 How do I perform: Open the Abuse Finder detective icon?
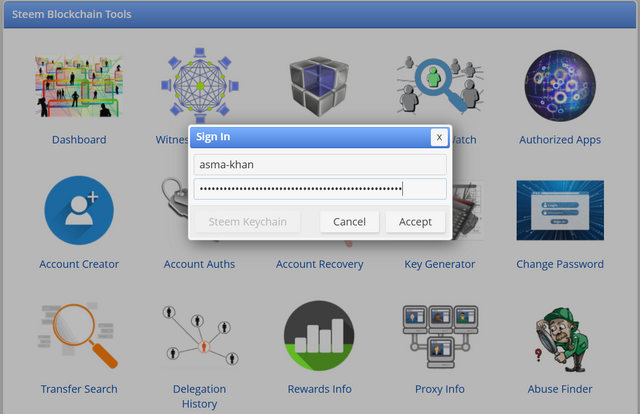pos(561,340)
